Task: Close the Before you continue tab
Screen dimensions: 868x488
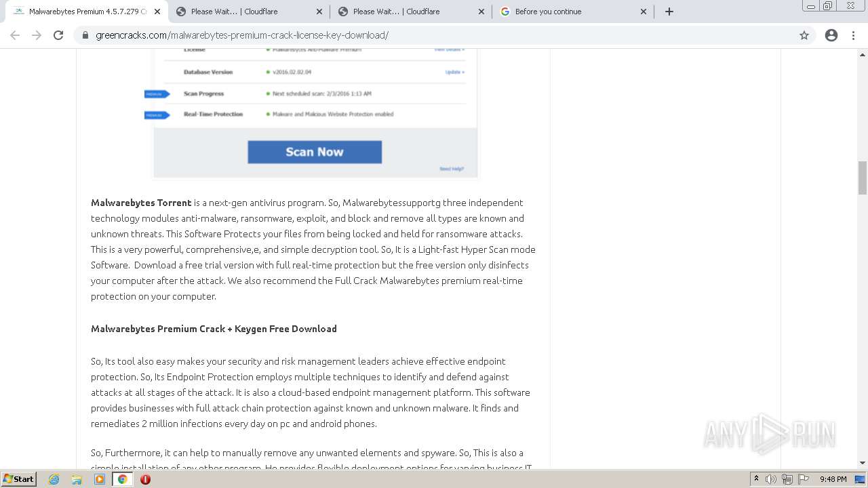Action: [x=644, y=12]
